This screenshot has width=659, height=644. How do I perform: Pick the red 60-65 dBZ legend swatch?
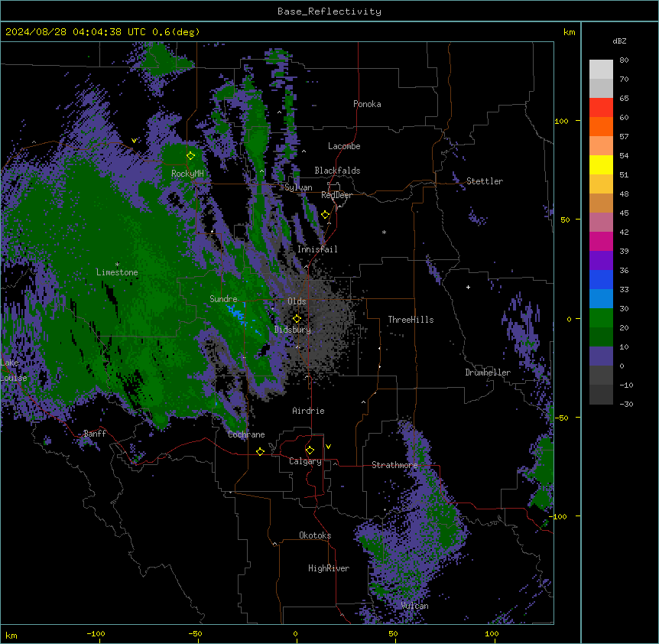pos(601,108)
